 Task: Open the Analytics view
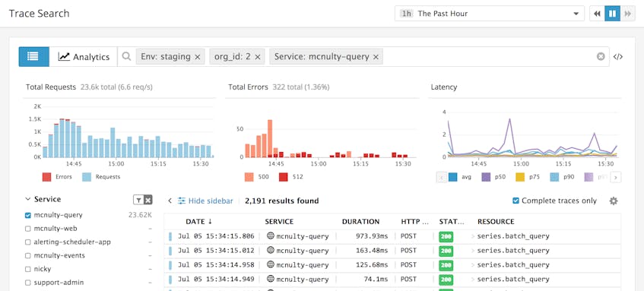click(84, 57)
